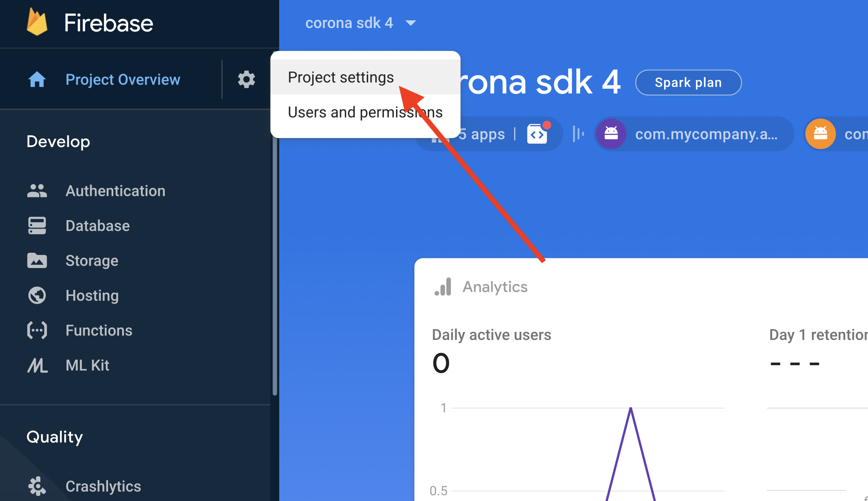Image resolution: width=868 pixels, height=501 pixels.
Task: Click the Day 1 retention label
Action: (x=819, y=335)
